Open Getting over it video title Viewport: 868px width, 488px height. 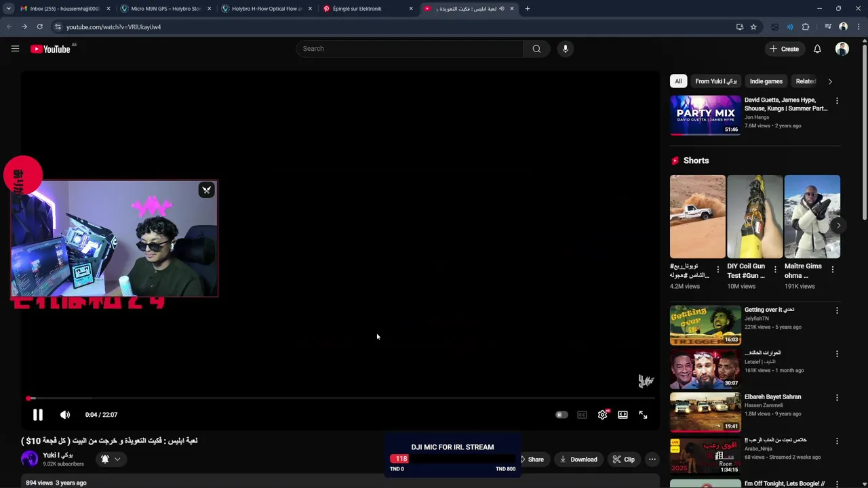(x=769, y=310)
